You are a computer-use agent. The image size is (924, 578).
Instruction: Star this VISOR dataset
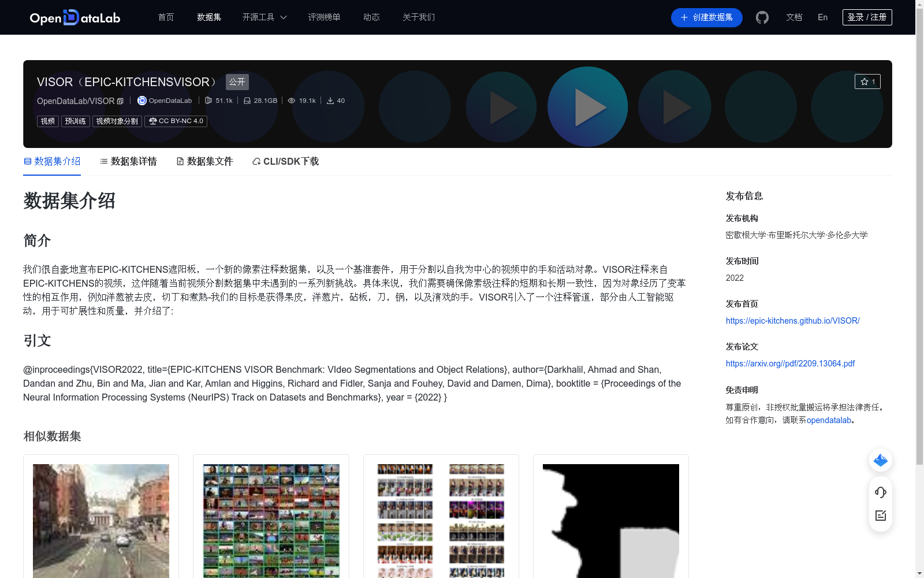pos(867,81)
